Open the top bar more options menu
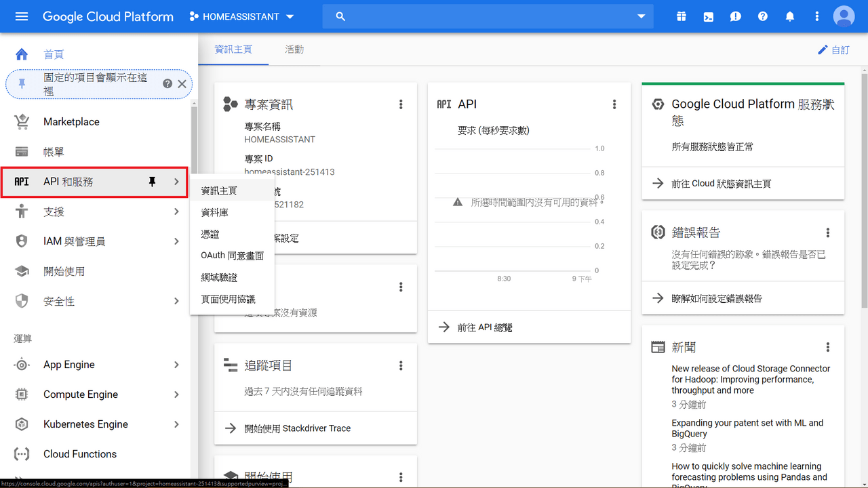This screenshot has width=868, height=488. [x=817, y=16]
